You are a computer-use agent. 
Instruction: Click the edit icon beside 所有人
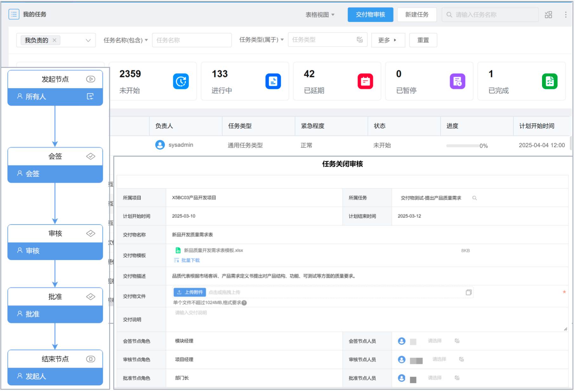pyautogui.click(x=90, y=96)
